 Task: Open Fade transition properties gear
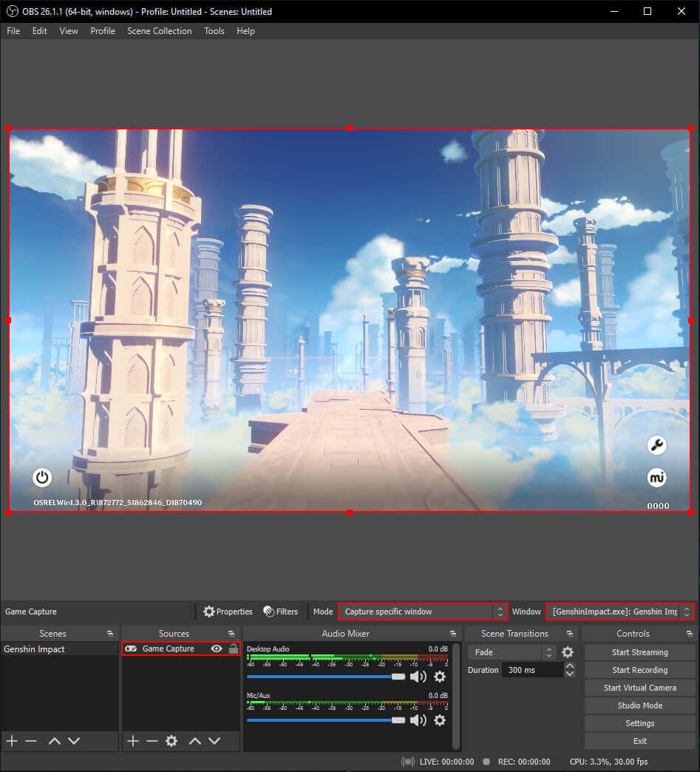point(568,652)
